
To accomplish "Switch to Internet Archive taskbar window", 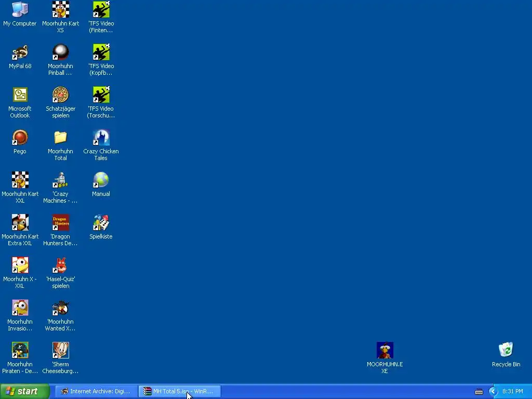I will pos(96,392).
